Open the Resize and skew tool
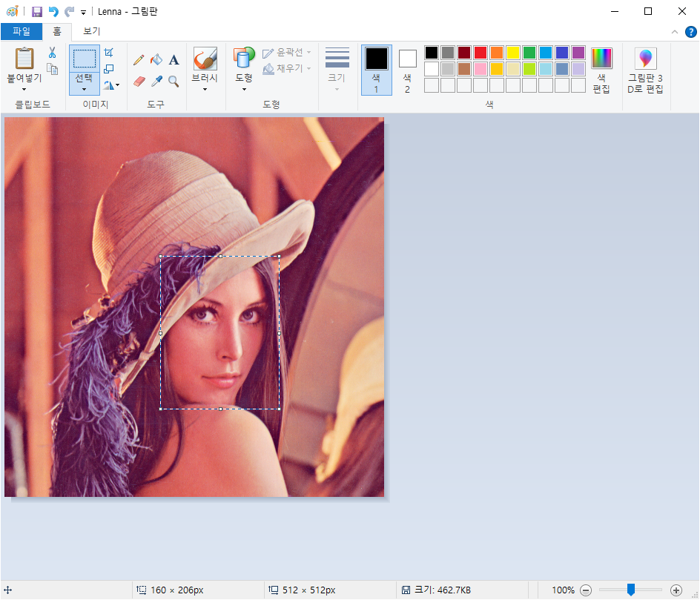700x600 pixels. coord(108,69)
